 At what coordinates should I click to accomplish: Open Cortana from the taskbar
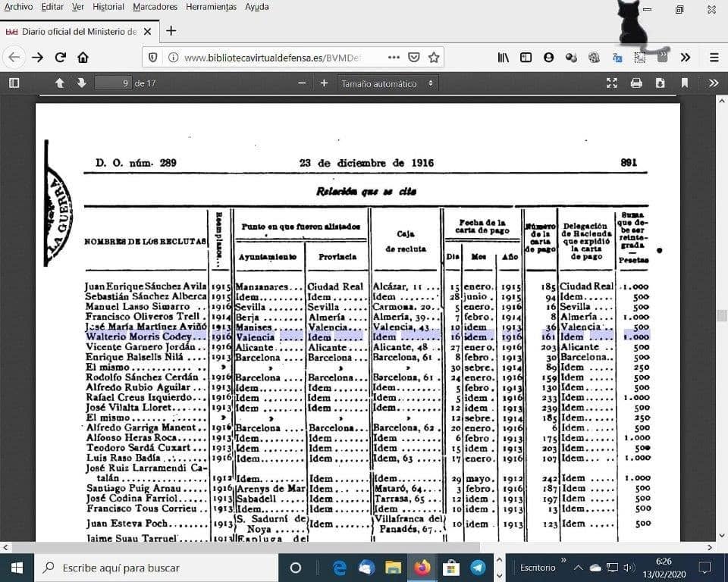click(295, 568)
